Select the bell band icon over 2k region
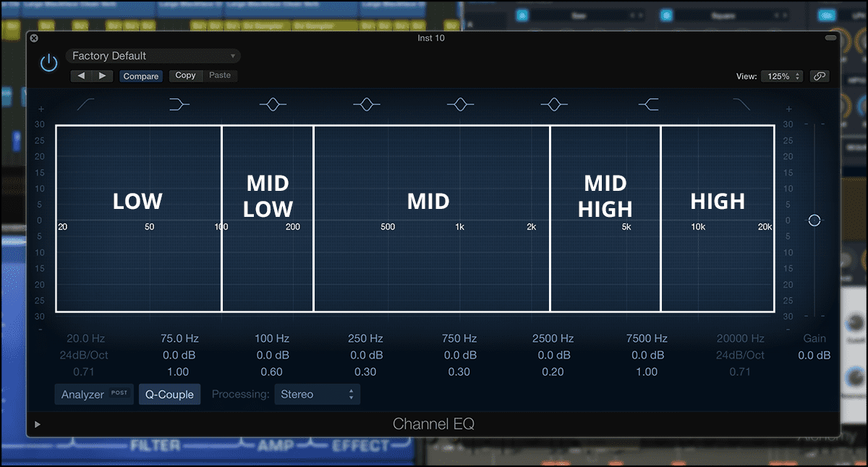This screenshot has width=868, height=467. (x=461, y=104)
